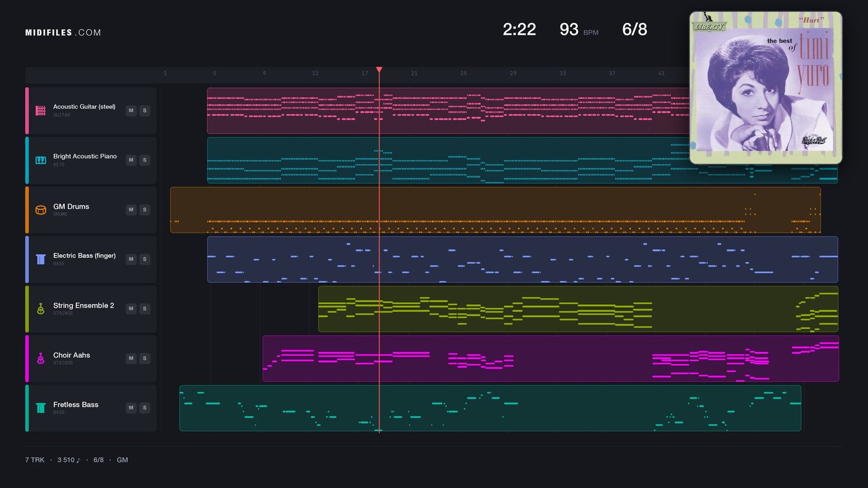Solo the Electric Bass (finger) track
Viewport: 868px width, 488px height.
click(145, 259)
